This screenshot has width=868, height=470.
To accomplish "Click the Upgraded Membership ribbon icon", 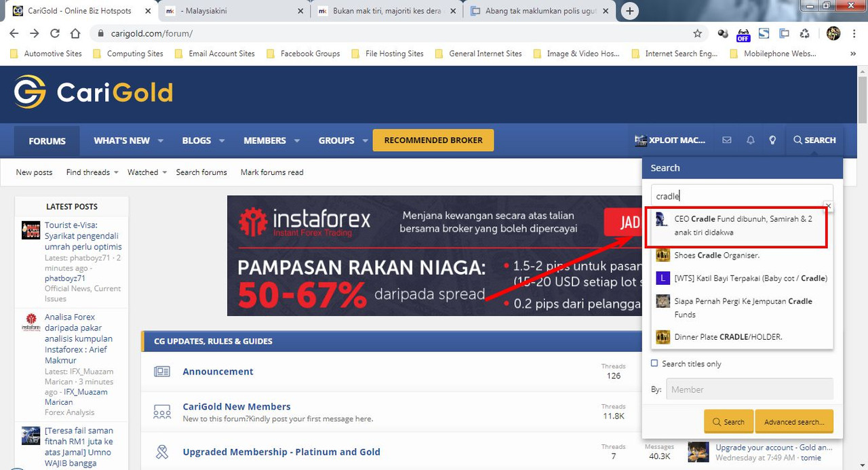I will (161, 452).
